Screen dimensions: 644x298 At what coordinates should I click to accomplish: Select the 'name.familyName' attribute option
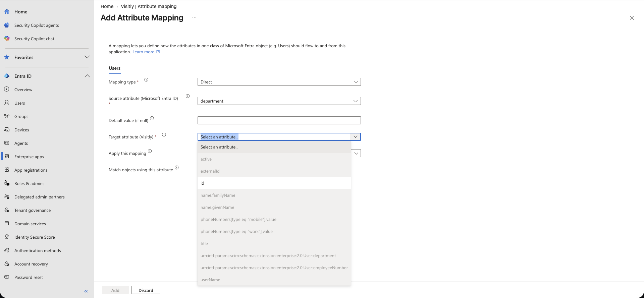click(x=274, y=195)
